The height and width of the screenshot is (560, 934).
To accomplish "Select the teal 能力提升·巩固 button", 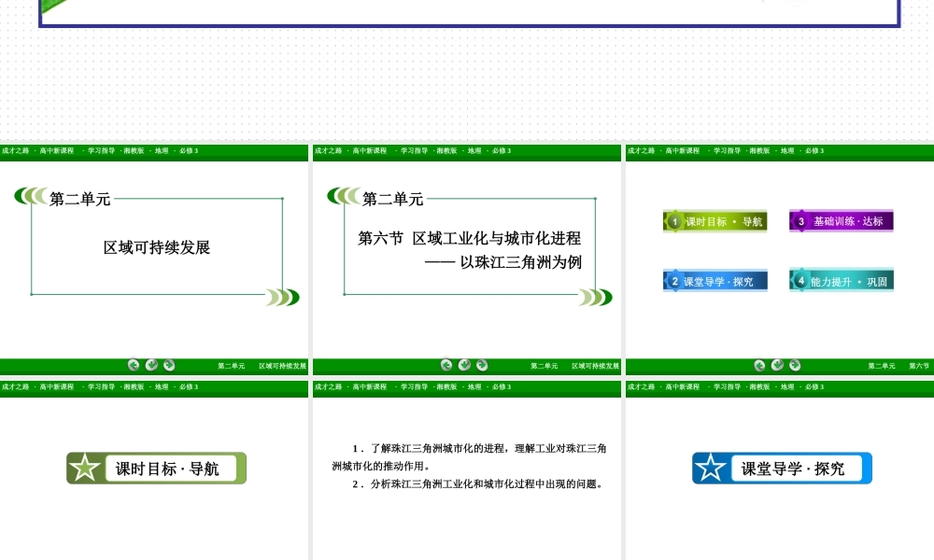I will (x=842, y=281).
